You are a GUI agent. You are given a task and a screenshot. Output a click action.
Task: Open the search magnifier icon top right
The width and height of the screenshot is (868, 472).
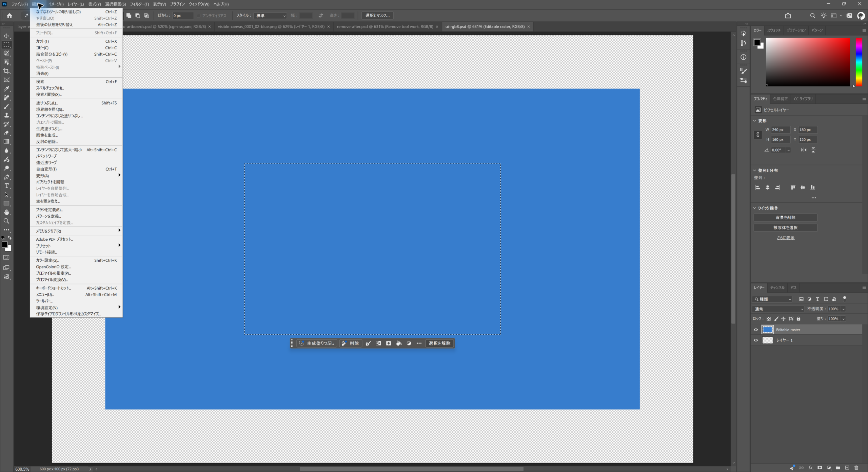(812, 16)
